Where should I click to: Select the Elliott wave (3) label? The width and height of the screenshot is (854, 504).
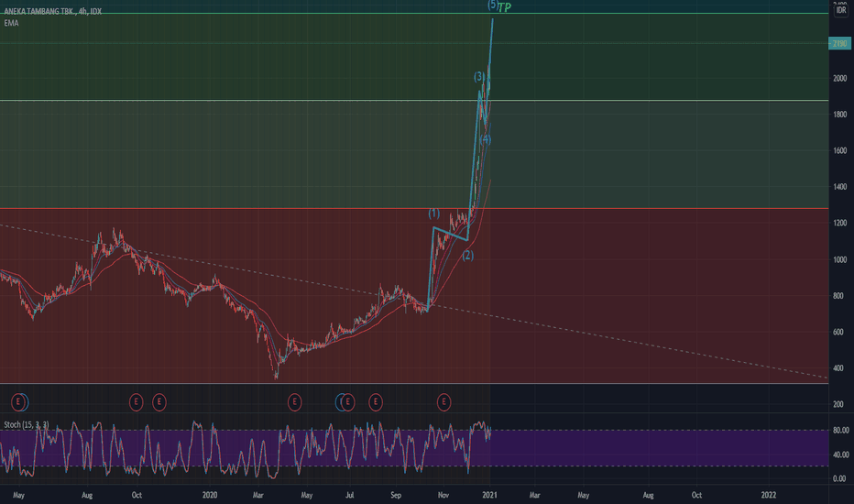point(479,76)
